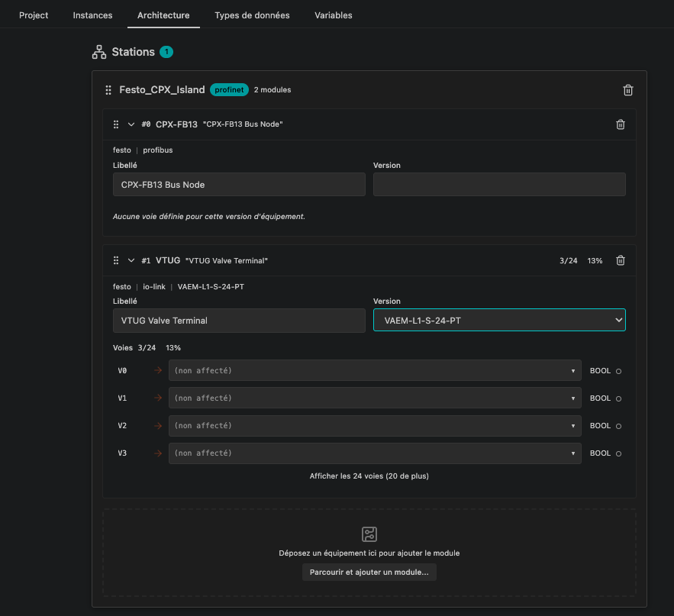
Task: Click the empty CPX-FB13 Version field
Action: 499,185
